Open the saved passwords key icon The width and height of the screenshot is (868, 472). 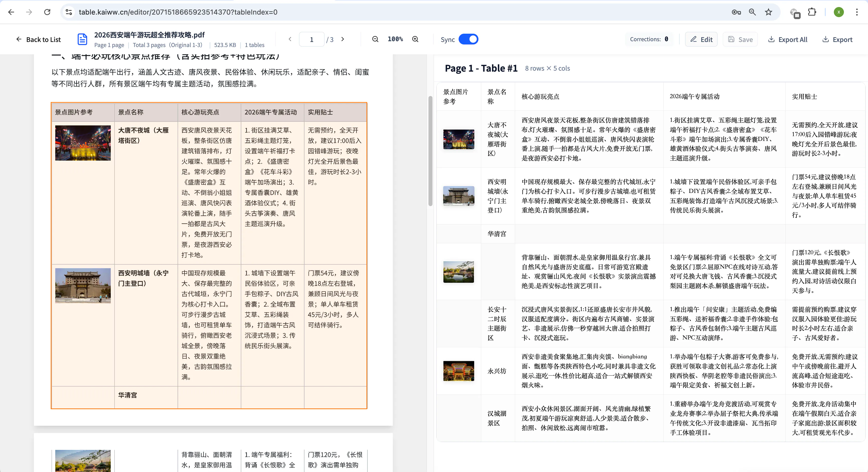736,12
